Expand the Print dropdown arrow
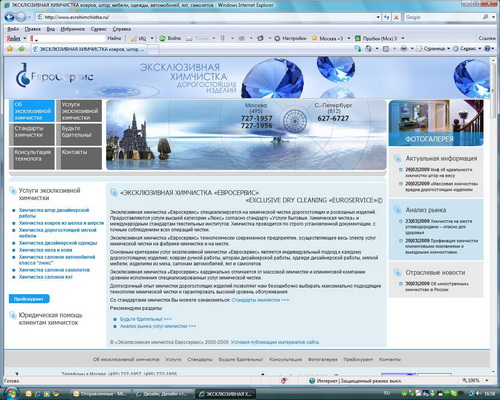Screen dimensions: 500x400 tap(412, 49)
